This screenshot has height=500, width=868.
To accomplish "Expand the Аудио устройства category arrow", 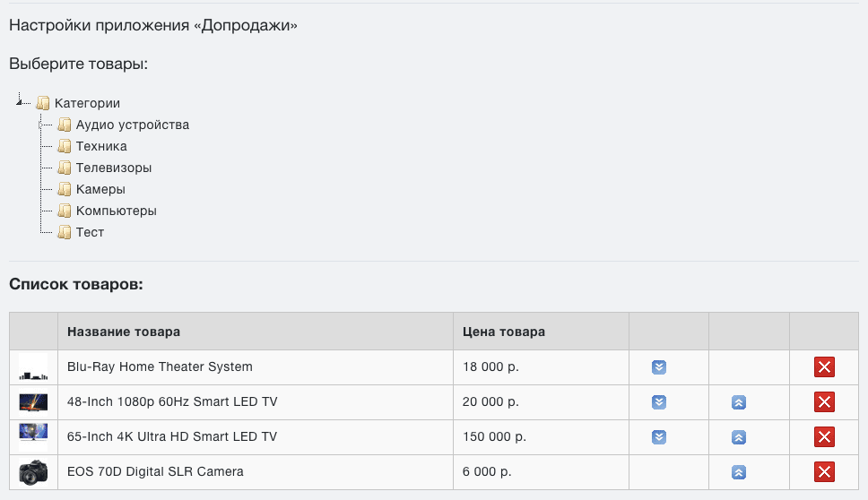I will pos(40,125).
